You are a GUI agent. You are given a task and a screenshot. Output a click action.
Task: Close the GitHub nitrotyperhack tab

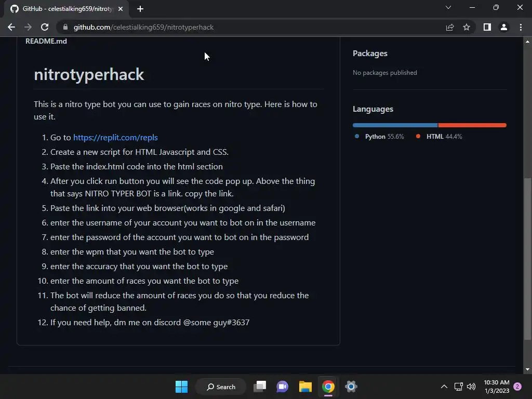pyautogui.click(x=121, y=9)
